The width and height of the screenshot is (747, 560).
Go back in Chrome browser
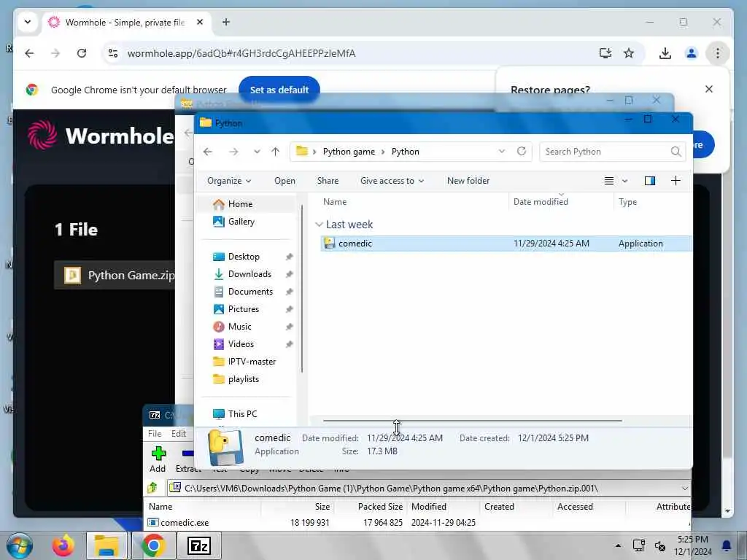click(x=29, y=53)
